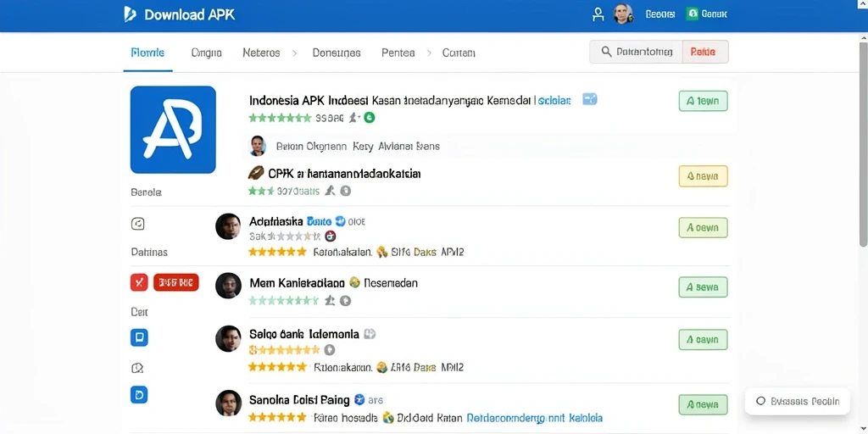
Task: Click the emoji icon before Afifé Dake
Action: pos(381,366)
